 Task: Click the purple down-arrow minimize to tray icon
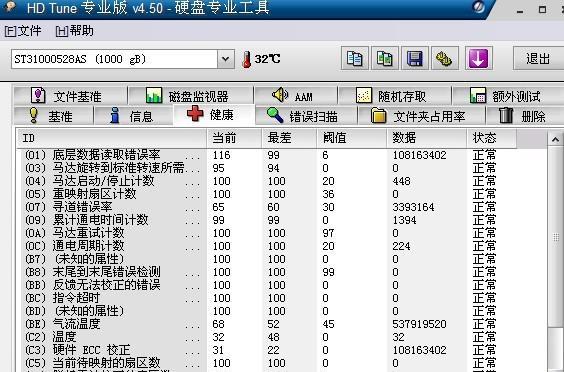coord(478,58)
